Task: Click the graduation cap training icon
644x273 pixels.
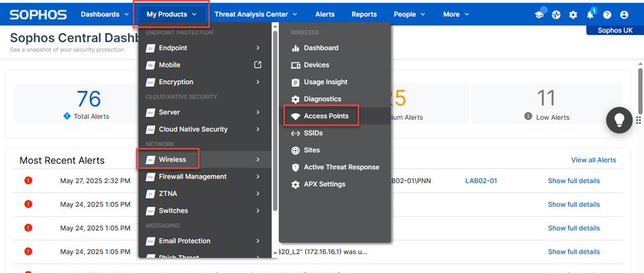Action: pos(540,15)
